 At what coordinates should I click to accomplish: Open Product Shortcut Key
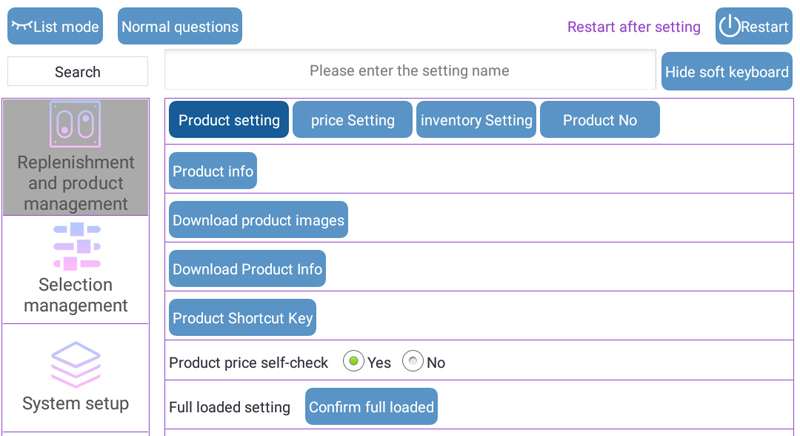point(243,318)
